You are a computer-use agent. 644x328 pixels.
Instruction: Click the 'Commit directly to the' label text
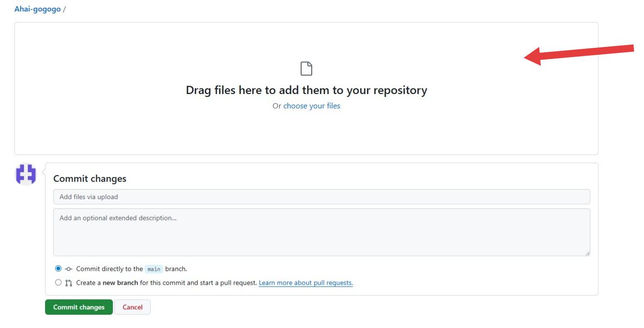tap(109, 269)
